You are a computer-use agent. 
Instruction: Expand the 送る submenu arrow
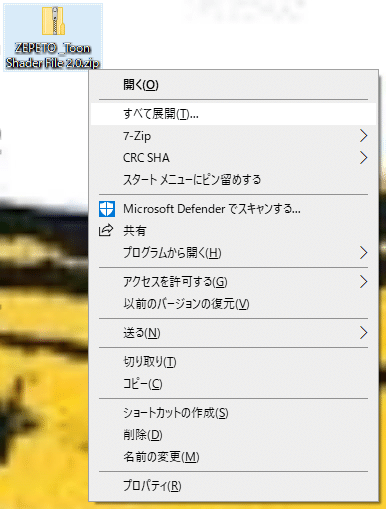(x=364, y=333)
